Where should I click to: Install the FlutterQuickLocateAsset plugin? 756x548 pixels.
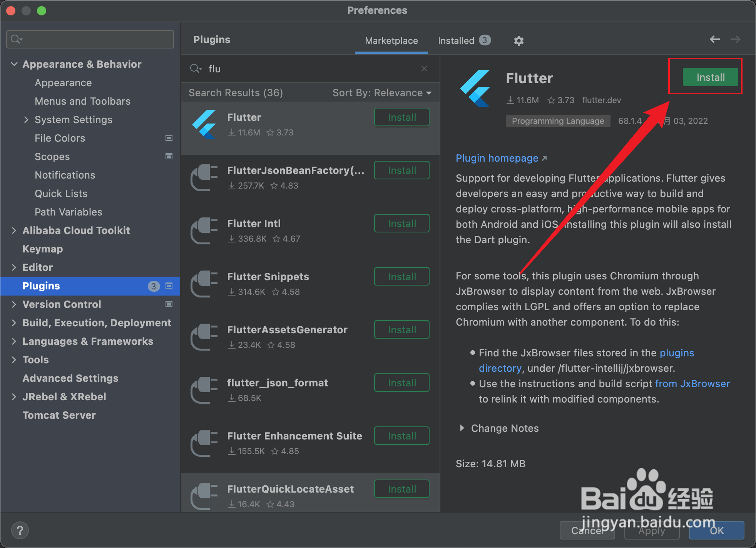pyautogui.click(x=401, y=489)
